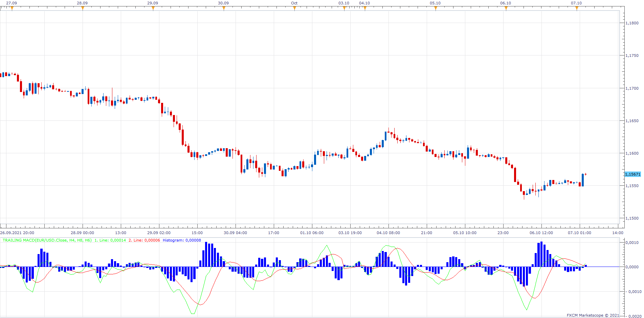The width and height of the screenshot is (644, 318).
Task: Click the '21:00' time axis label
Action: pos(427,233)
